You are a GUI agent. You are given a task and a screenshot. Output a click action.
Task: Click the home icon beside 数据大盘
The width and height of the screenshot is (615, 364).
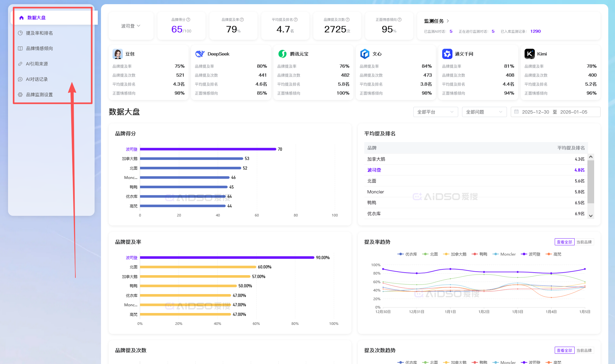click(21, 18)
